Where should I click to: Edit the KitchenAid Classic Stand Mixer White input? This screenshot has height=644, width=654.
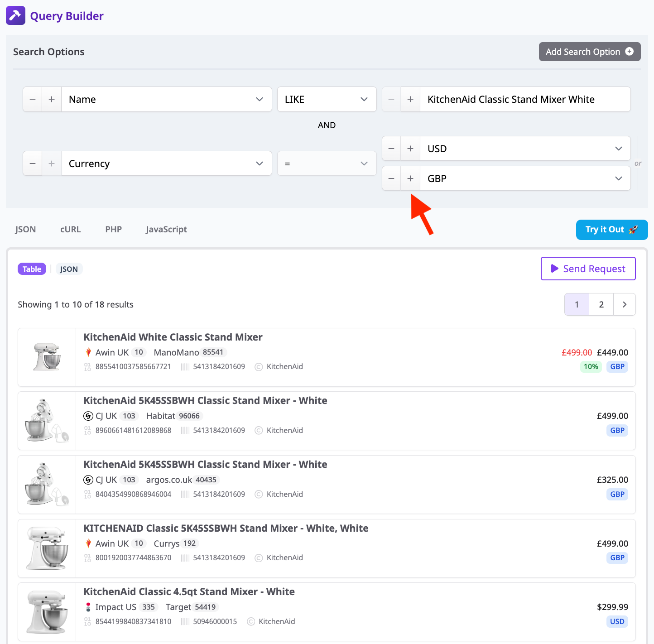tap(525, 99)
